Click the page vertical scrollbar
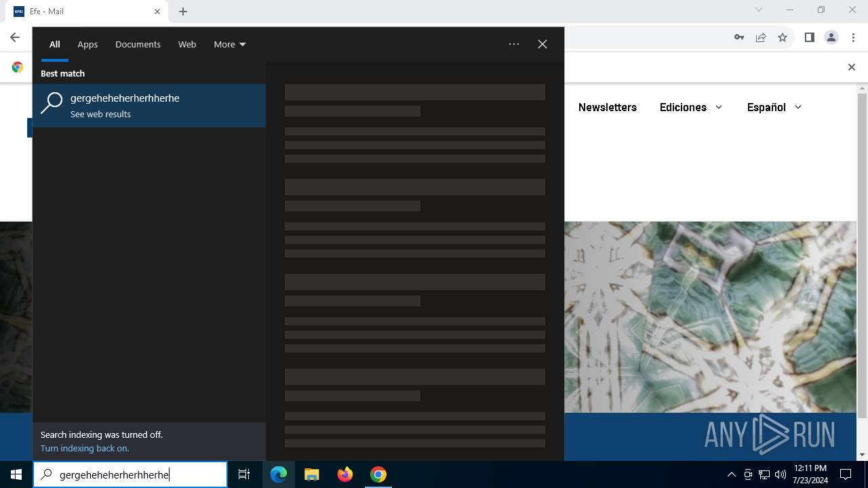The width and height of the screenshot is (868, 488). pos(862,256)
